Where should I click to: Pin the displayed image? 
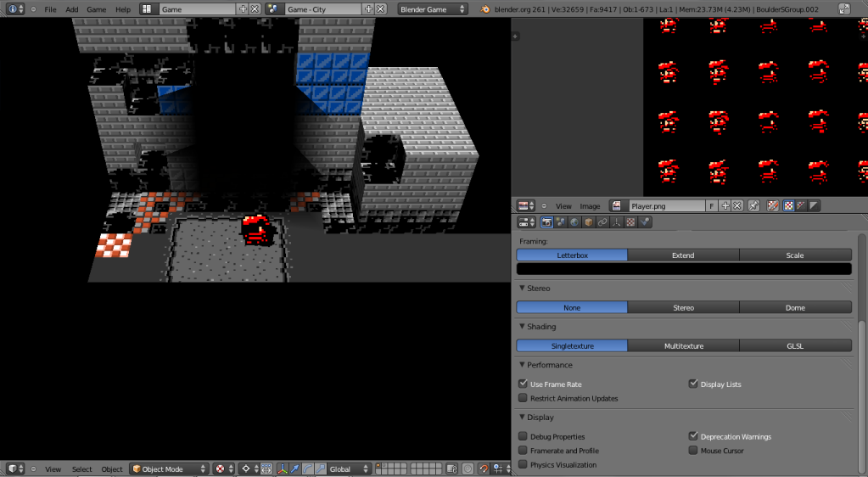[x=753, y=205]
